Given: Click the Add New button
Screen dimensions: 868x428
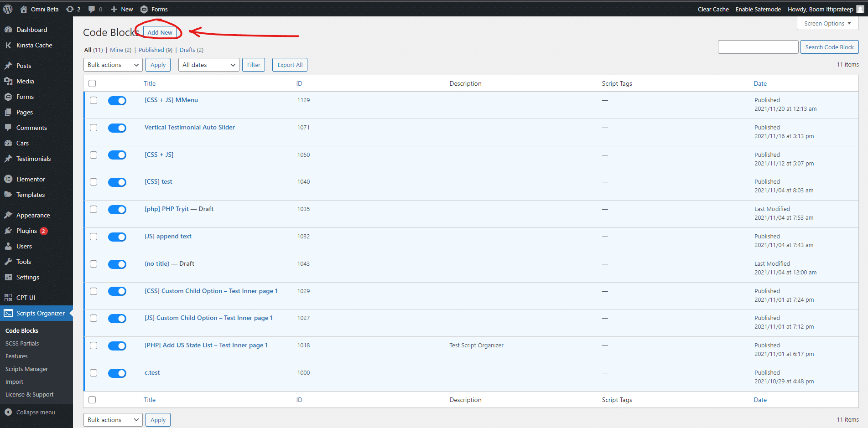Looking at the screenshot, I should pos(160,32).
